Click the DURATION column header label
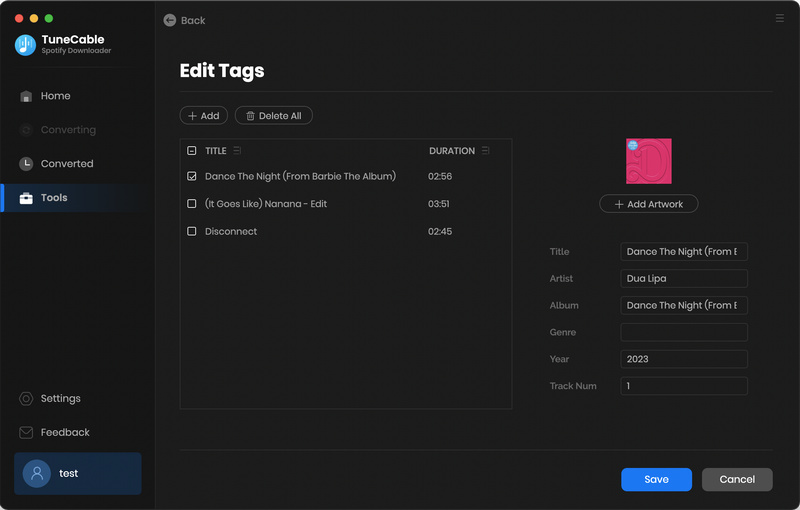This screenshot has width=800, height=510. click(452, 151)
